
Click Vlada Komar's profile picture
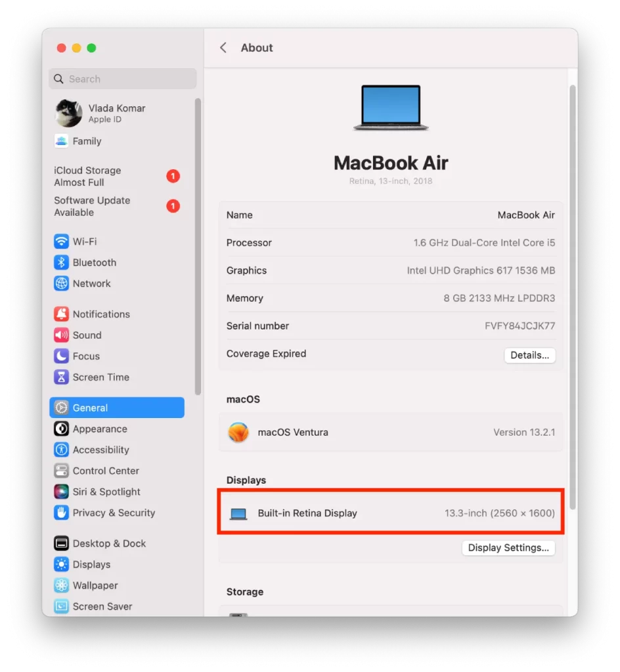point(68,113)
